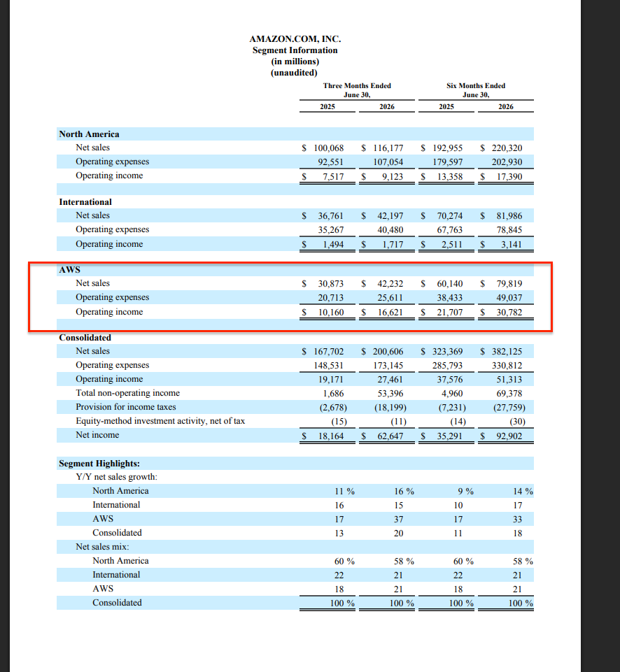Click AWS net sales value 79,819
The height and width of the screenshot is (672, 620).
point(509,283)
